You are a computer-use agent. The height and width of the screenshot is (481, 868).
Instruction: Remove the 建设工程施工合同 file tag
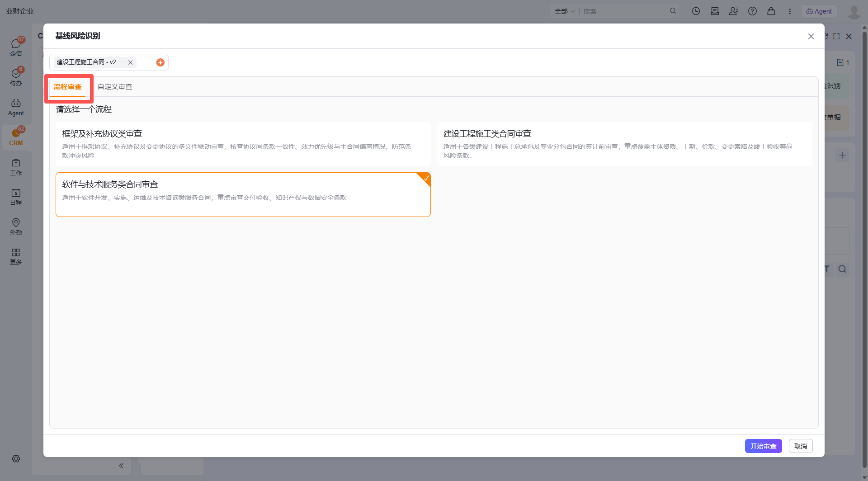pos(130,62)
